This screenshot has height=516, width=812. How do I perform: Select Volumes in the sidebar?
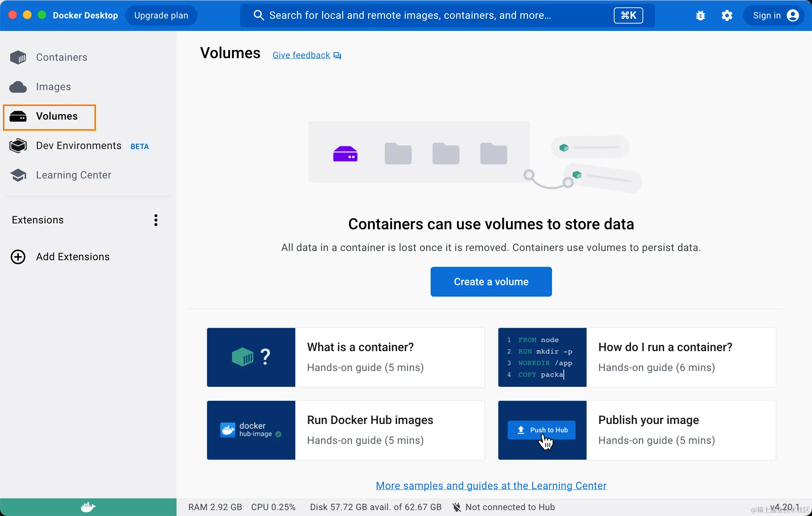(x=57, y=116)
